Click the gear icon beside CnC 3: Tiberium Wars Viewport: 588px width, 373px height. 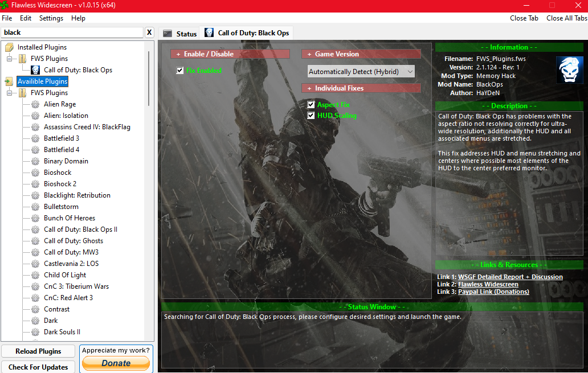coord(36,286)
